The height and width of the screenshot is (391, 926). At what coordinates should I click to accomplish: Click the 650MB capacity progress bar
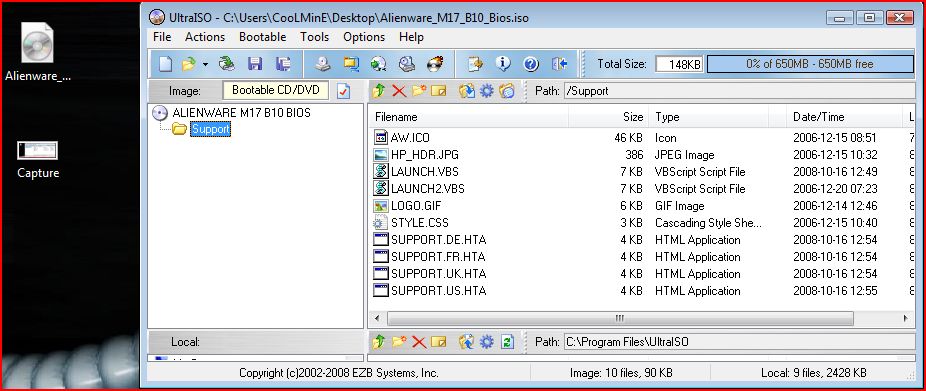click(x=810, y=64)
